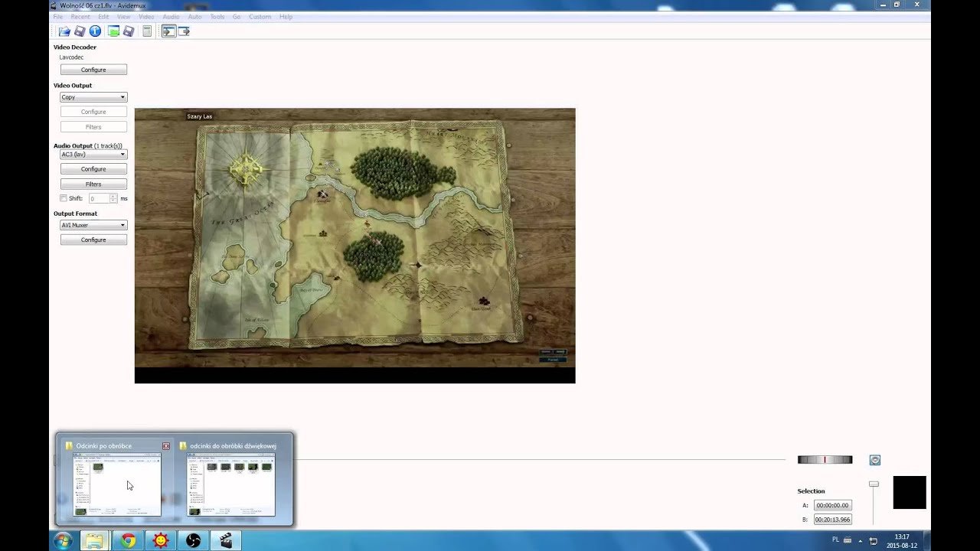The image size is (980, 551).
Task: Open Google Chrome from the taskbar
Action: click(128, 541)
